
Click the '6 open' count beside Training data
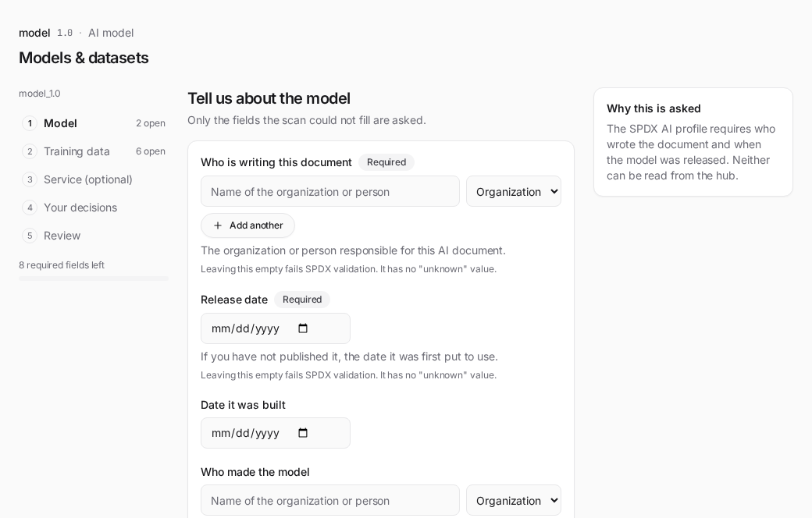151,151
